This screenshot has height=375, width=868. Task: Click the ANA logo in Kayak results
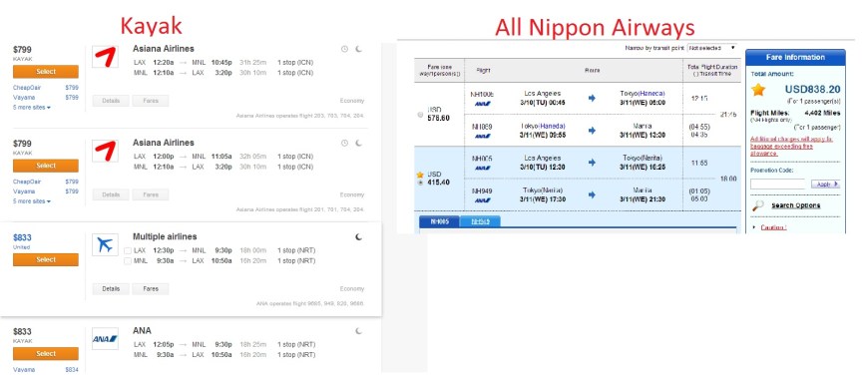point(105,338)
